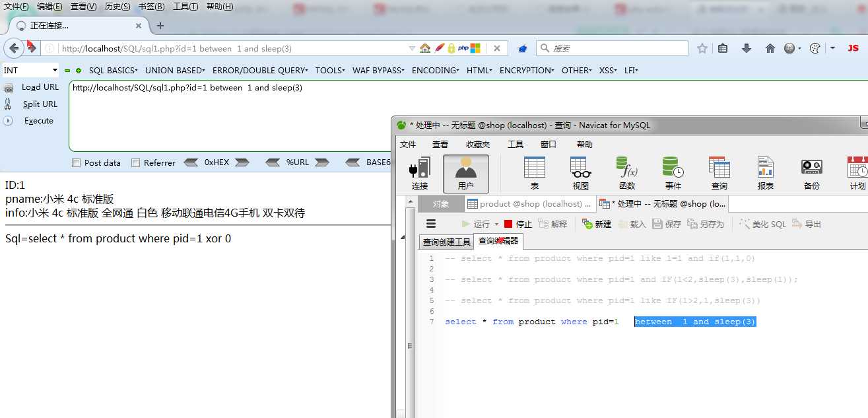Switch to the product @shop (localhost) tab
This screenshot has width=868, height=418.
[530, 203]
